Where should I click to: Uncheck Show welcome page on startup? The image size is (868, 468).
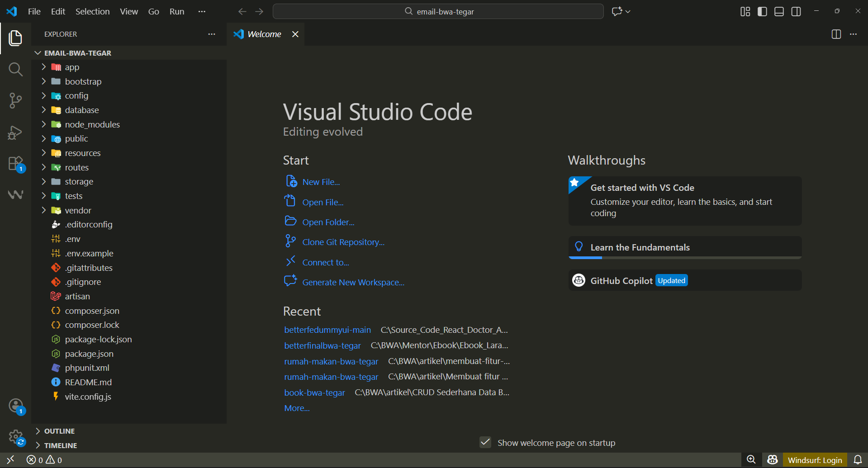(x=485, y=442)
